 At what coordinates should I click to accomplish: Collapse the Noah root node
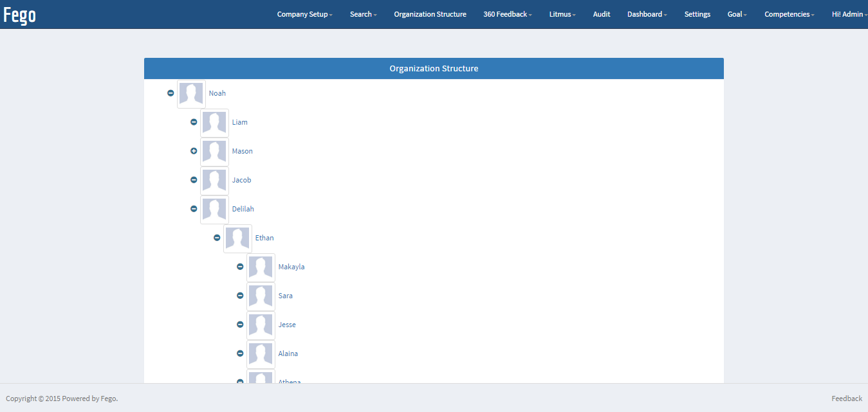171,93
